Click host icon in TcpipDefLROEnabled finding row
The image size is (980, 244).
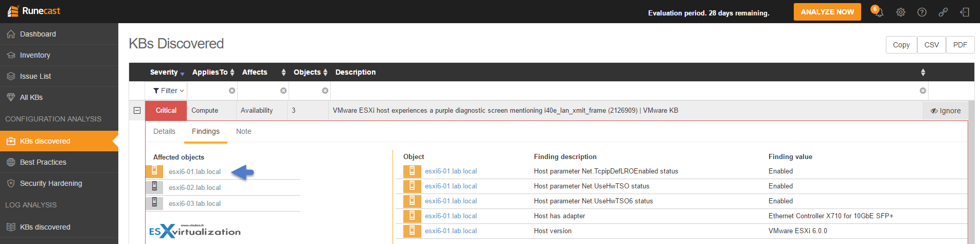point(412,171)
